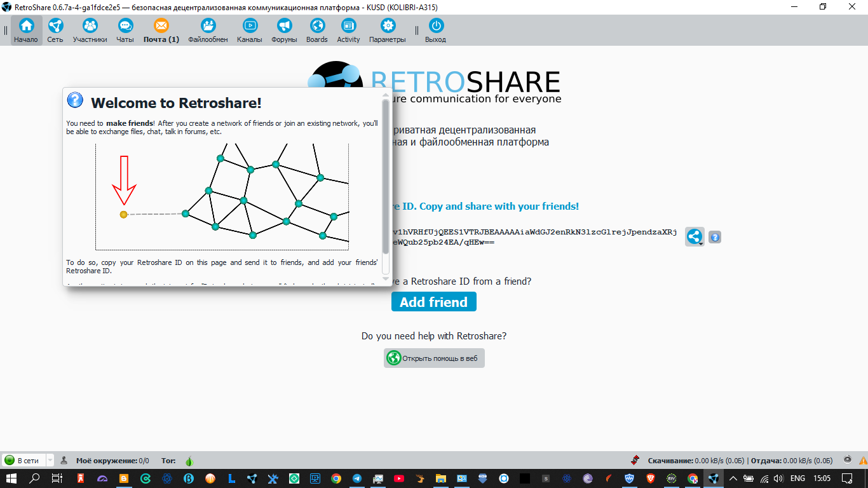Viewport: 868px width, 488px height.
Task: Click the Welcome popup vertical scrollbar
Action: pyautogui.click(x=386, y=177)
